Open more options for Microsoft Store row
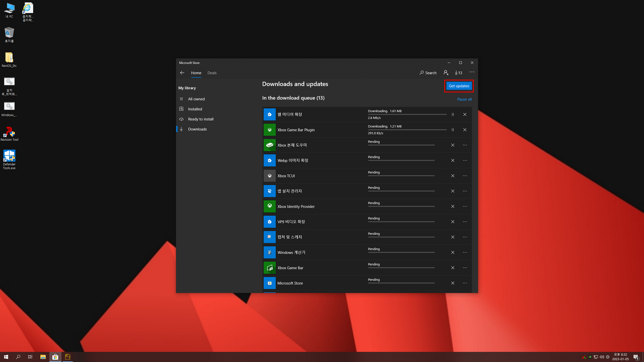The image size is (644, 362). (465, 283)
